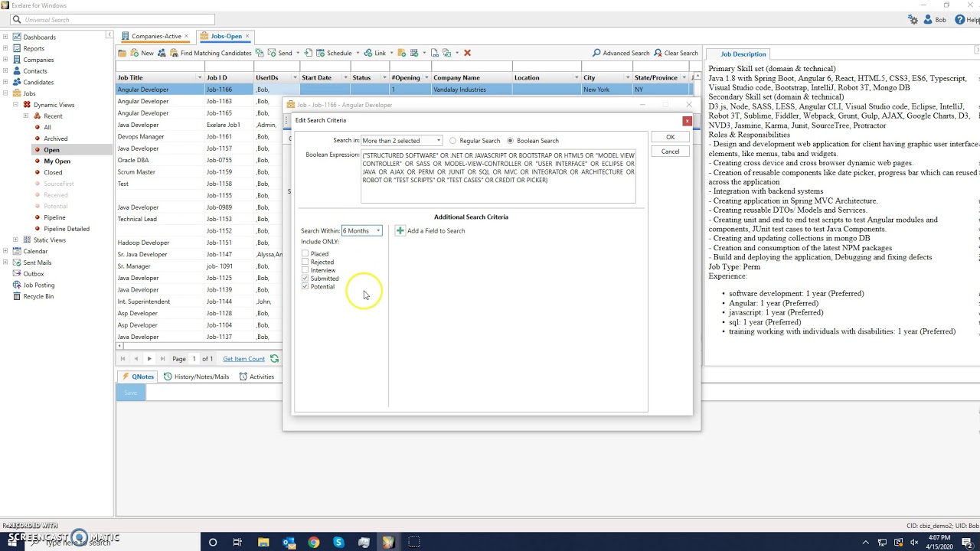980x551 pixels.
Task: Click the Get Item Count link
Action: tap(243, 358)
